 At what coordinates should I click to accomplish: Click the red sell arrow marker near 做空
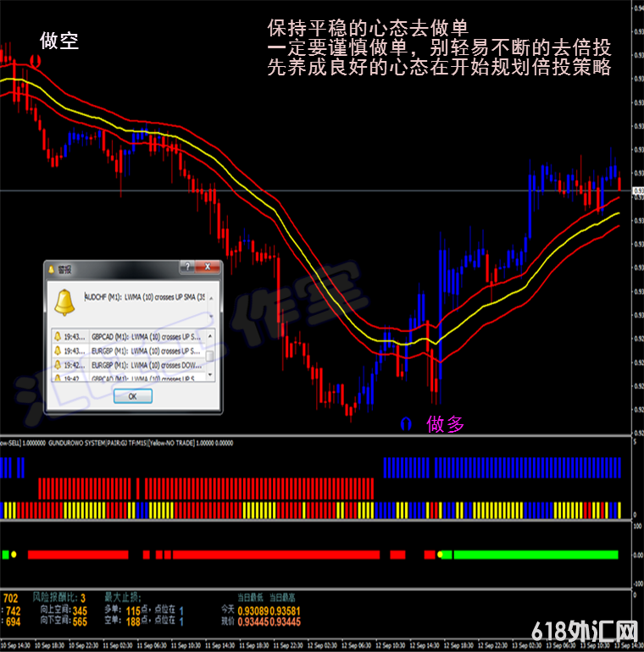click(35, 61)
